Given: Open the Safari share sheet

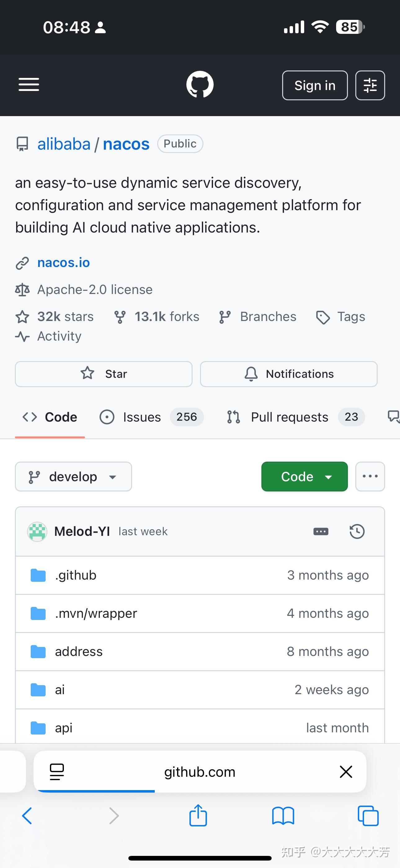Looking at the screenshot, I should click(198, 815).
